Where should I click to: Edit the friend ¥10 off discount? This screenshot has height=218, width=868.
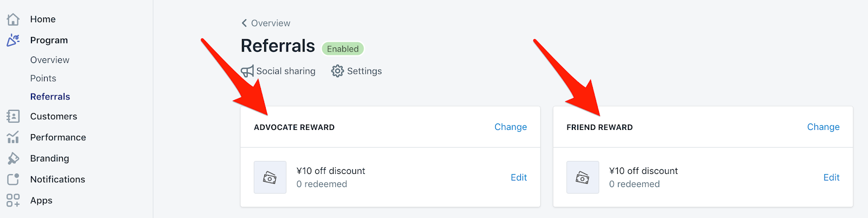831,178
